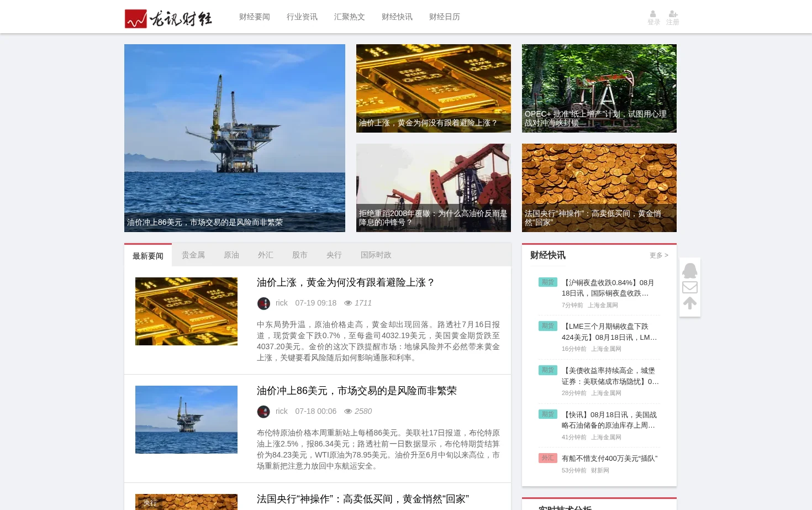Open the 美债收益率持续高企 news flash
The height and width of the screenshot is (510, 812).
(610, 376)
